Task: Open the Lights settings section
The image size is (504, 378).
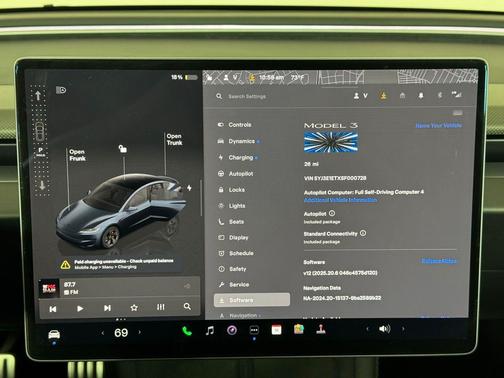Action: tap(232, 206)
